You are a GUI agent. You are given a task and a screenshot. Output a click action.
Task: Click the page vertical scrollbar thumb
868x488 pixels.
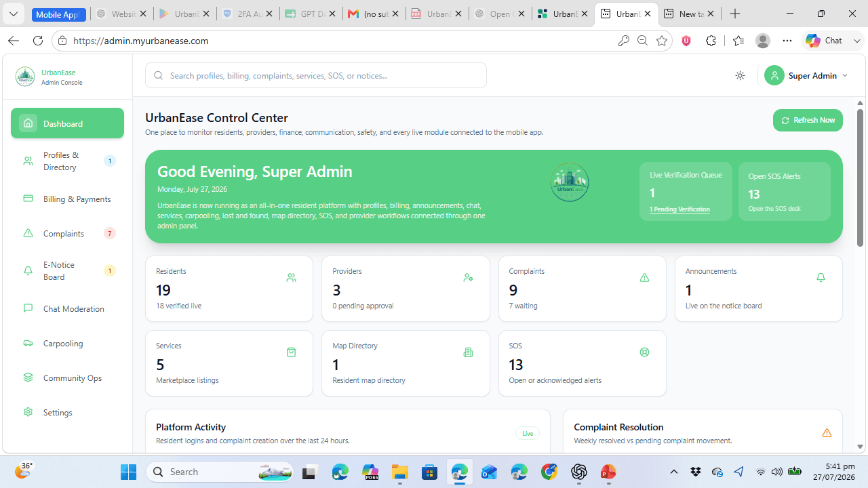point(861,178)
